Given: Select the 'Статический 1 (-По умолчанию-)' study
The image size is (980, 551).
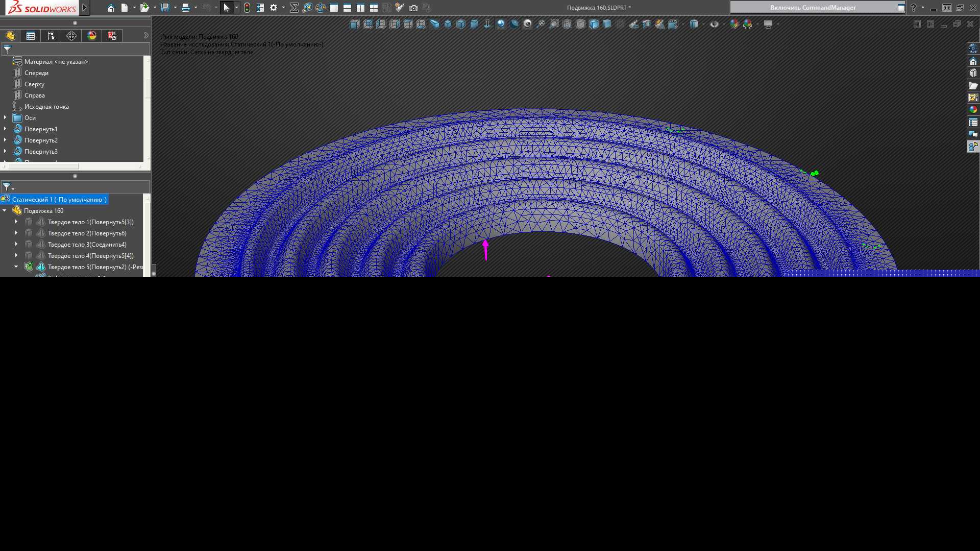Looking at the screenshot, I should pyautogui.click(x=59, y=200).
